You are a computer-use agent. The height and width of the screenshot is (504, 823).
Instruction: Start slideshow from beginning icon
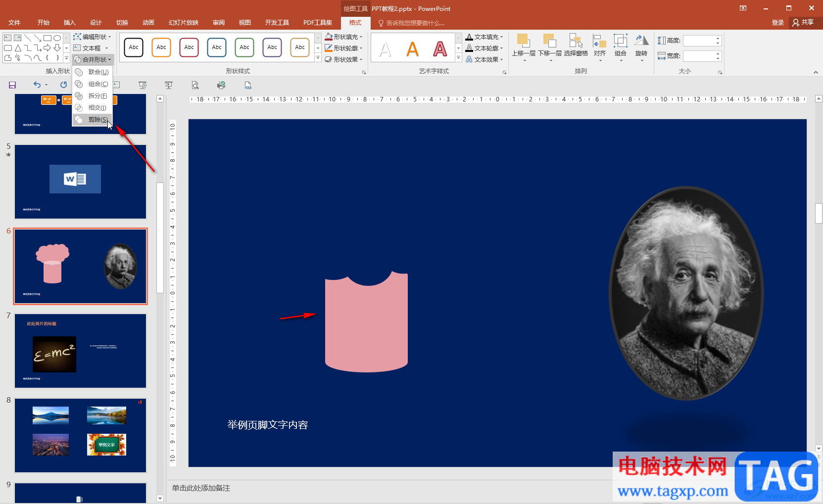point(143,85)
